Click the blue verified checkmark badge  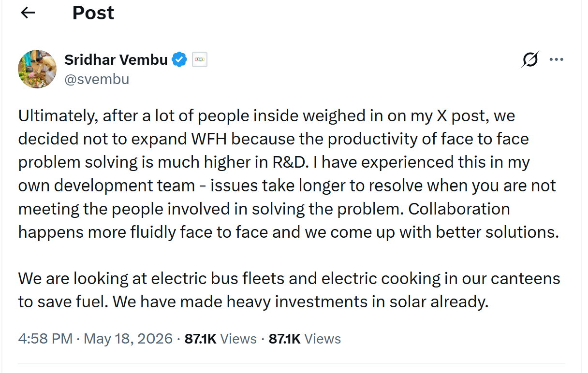tap(180, 60)
